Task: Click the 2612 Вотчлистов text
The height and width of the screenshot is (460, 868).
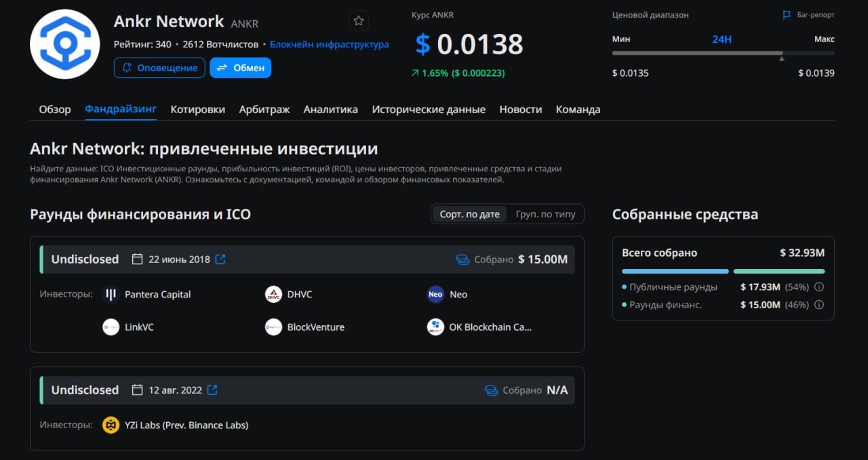Action: 220,45
